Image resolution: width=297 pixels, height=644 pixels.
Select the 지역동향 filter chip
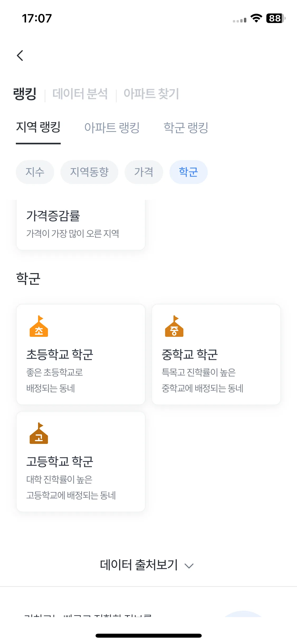[x=89, y=172]
